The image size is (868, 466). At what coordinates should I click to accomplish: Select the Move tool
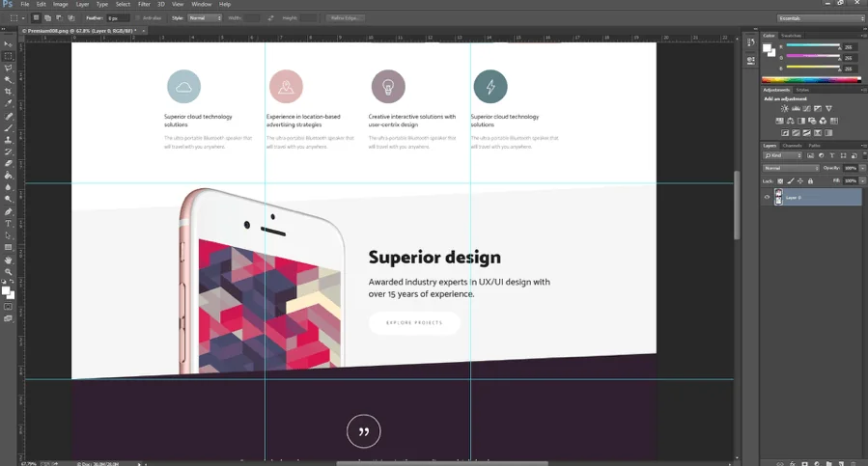9,43
